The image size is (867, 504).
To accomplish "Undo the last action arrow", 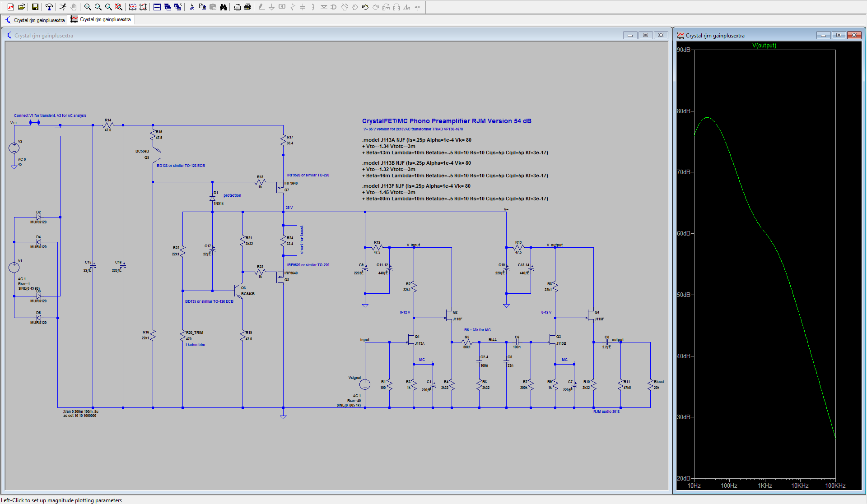I will (x=365, y=7).
